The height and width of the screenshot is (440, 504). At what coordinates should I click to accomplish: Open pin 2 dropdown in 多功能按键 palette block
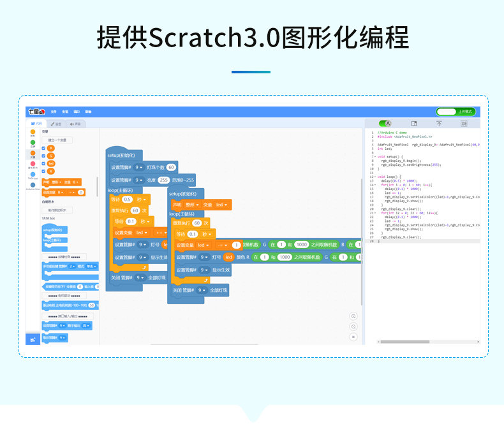click(x=72, y=267)
